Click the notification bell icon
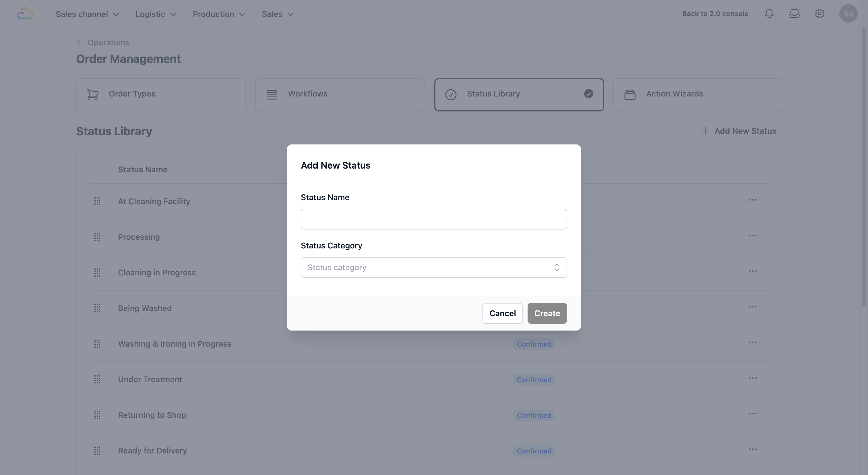The height and width of the screenshot is (475, 868). click(769, 13)
